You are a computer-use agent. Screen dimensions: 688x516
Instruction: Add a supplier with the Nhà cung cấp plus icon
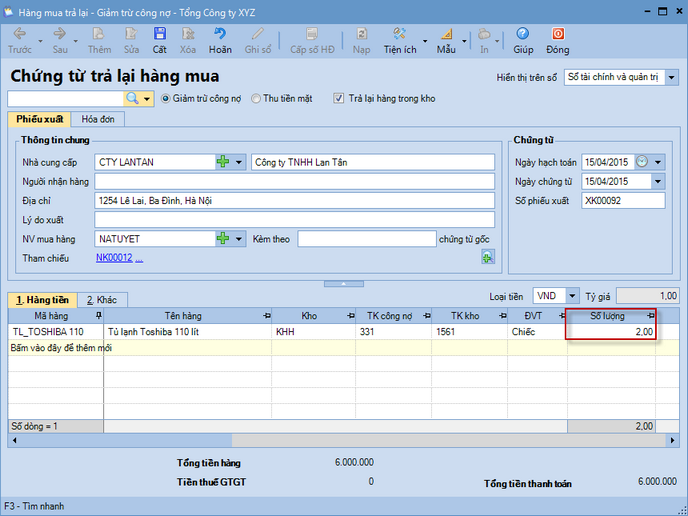click(x=223, y=162)
